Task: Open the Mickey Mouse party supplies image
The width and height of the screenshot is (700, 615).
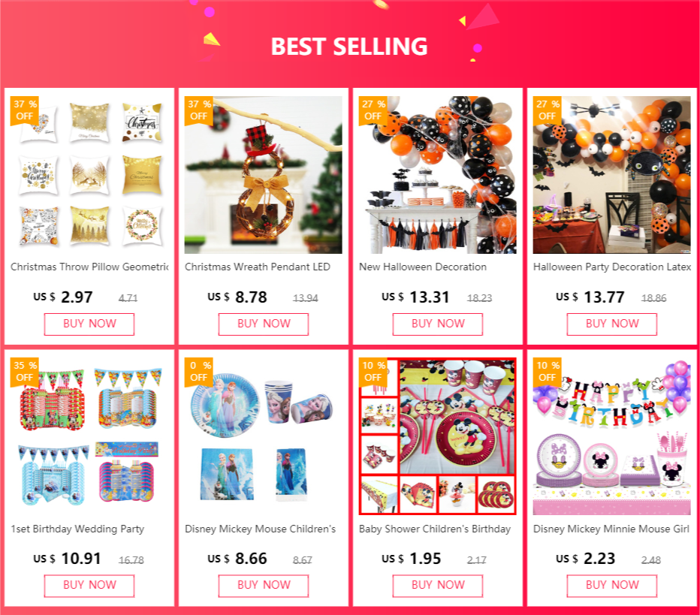Action: click(x=437, y=436)
